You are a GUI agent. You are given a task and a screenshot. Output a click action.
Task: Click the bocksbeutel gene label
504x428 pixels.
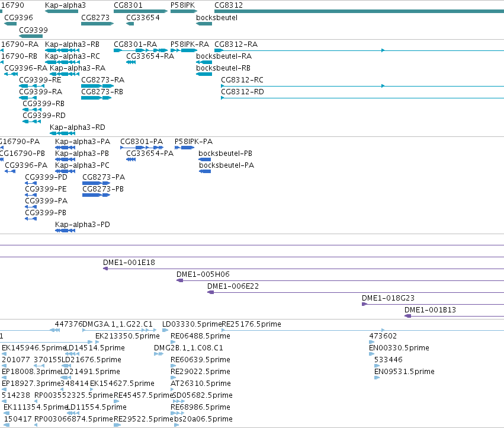[x=217, y=18]
